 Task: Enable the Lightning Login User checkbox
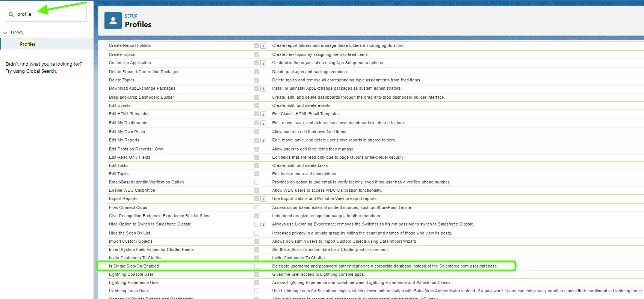click(x=257, y=291)
